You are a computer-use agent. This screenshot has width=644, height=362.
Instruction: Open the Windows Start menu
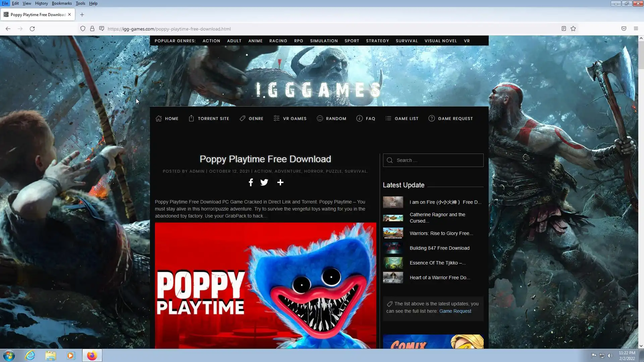click(x=9, y=356)
